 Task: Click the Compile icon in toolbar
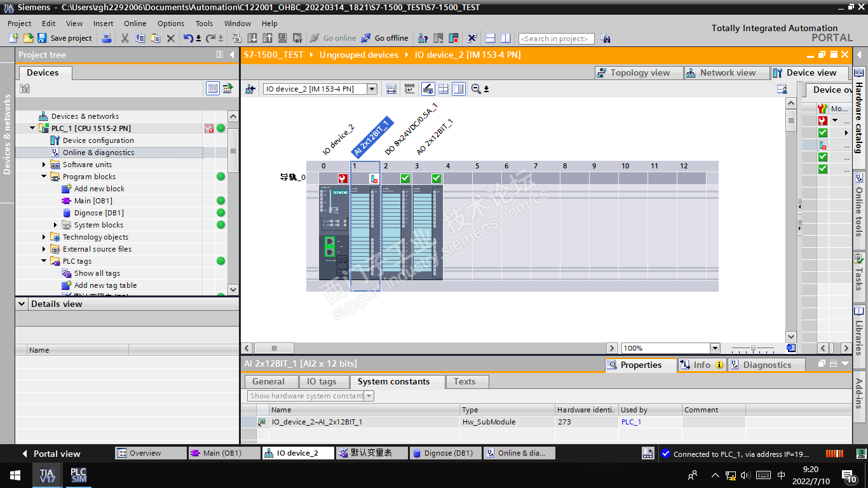pyautogui.click(x=237, y=38)
